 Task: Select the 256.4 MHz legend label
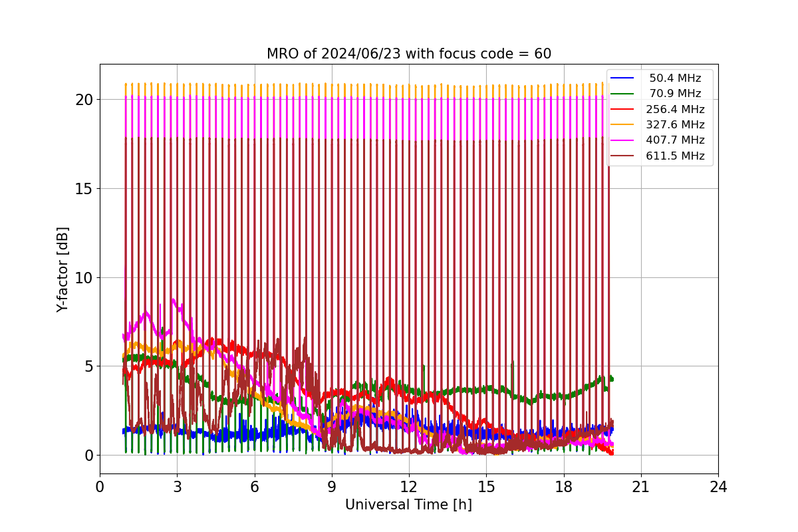click(x=676, y=110)
